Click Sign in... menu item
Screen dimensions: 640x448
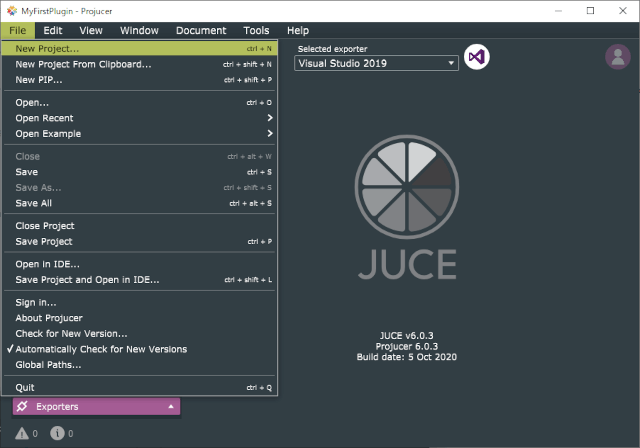(140, 303)
